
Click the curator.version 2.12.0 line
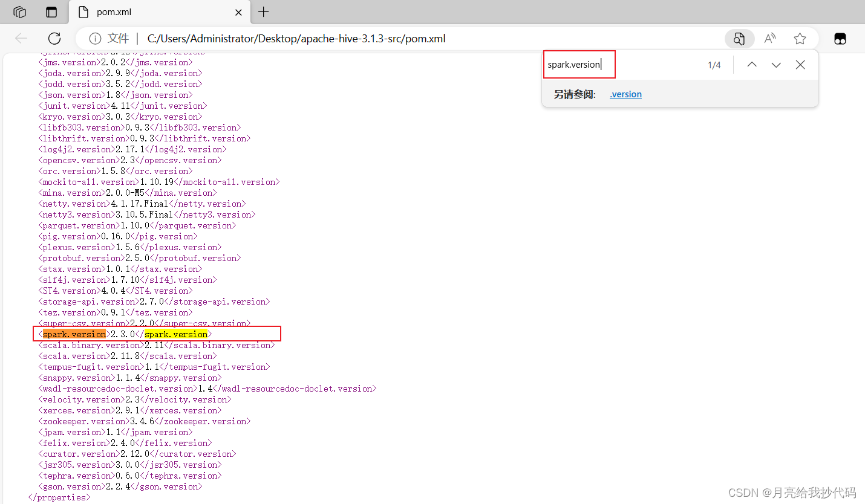coord(137,454)
